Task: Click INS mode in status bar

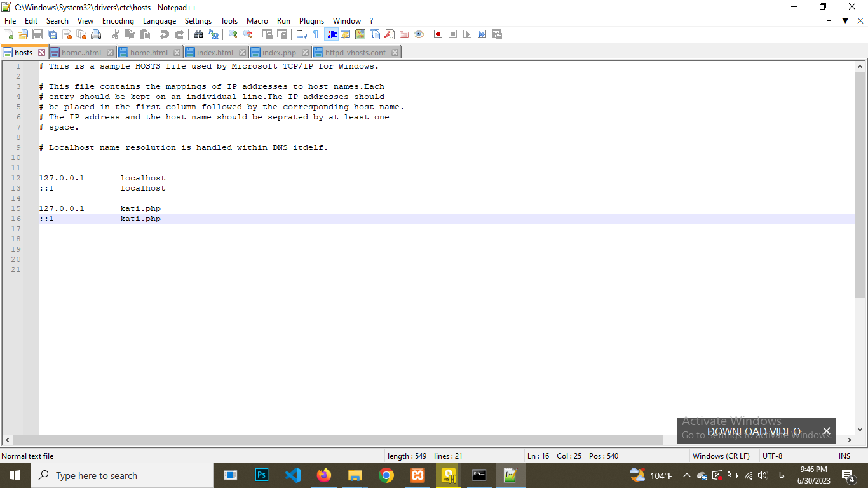Action: tap(844, 456)
